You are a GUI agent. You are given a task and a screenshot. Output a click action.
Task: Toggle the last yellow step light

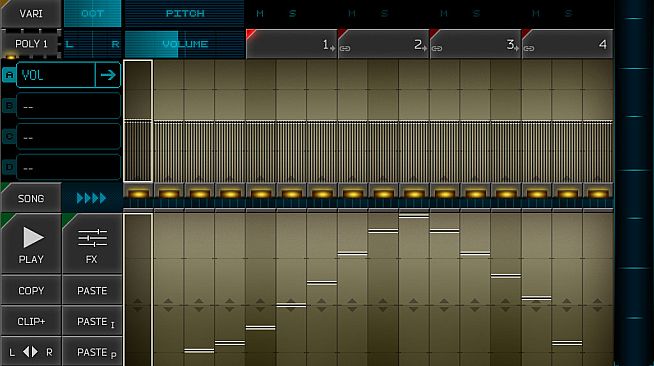point(598,193)
